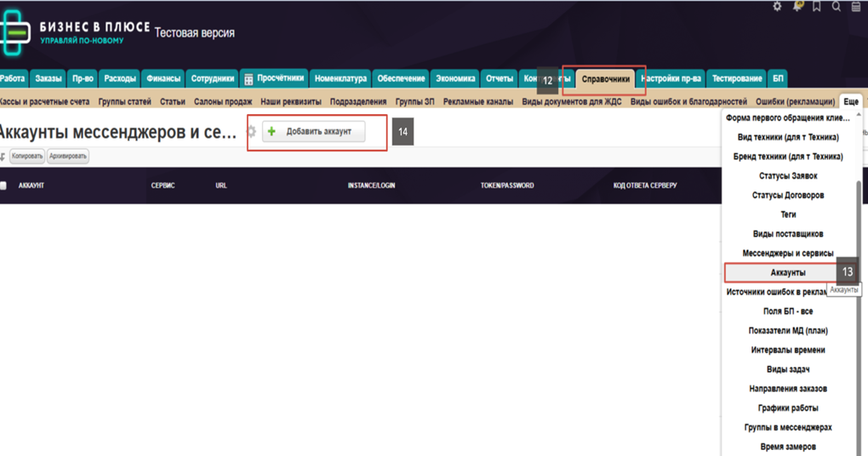Open the Финансы tab

pyautogui.click(x=163, y=79)
